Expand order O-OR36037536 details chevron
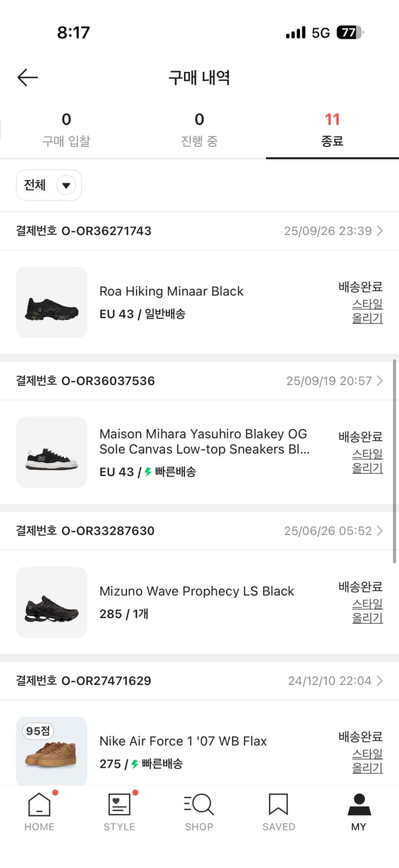Screen dimensions: 399x868 (380, 381)
